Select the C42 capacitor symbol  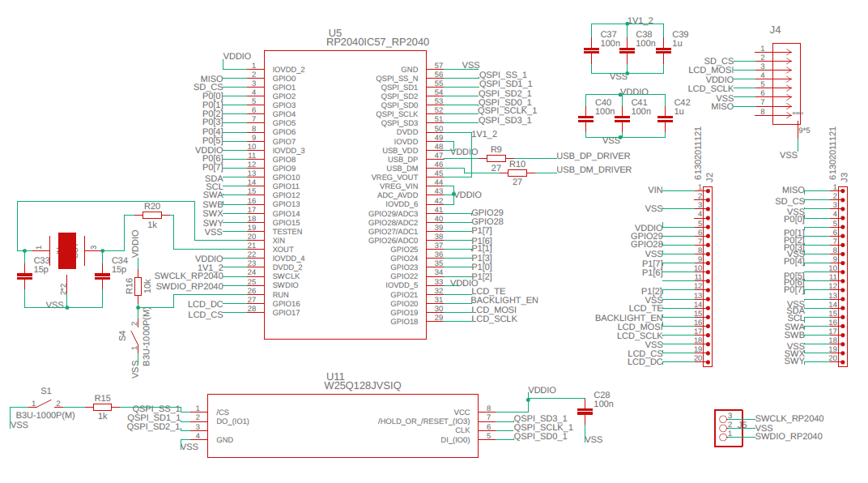coord(665,119)
